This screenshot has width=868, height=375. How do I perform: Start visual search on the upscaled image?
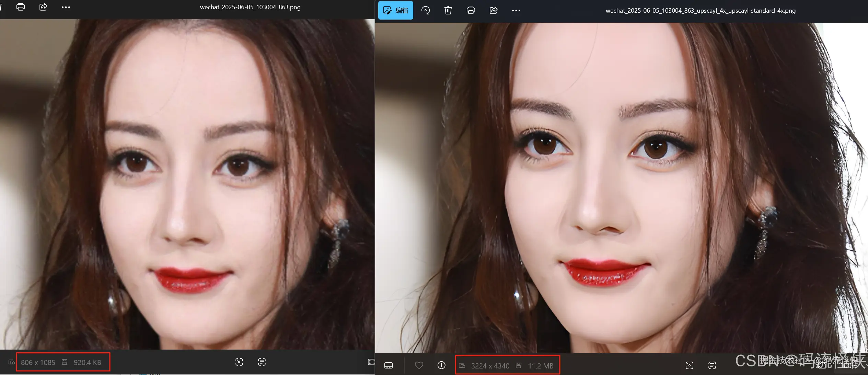tap(690, 365)
